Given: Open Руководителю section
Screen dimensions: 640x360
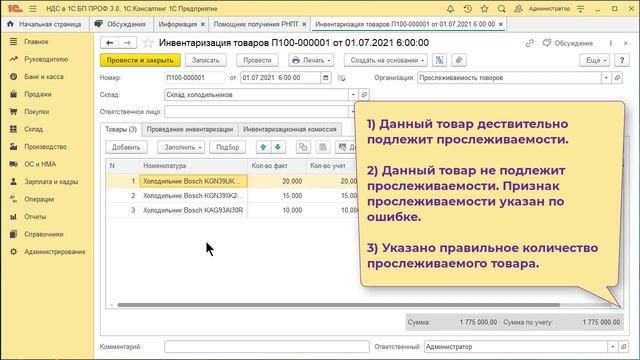Looking at the screenshot, I should [x=46, y=59].
